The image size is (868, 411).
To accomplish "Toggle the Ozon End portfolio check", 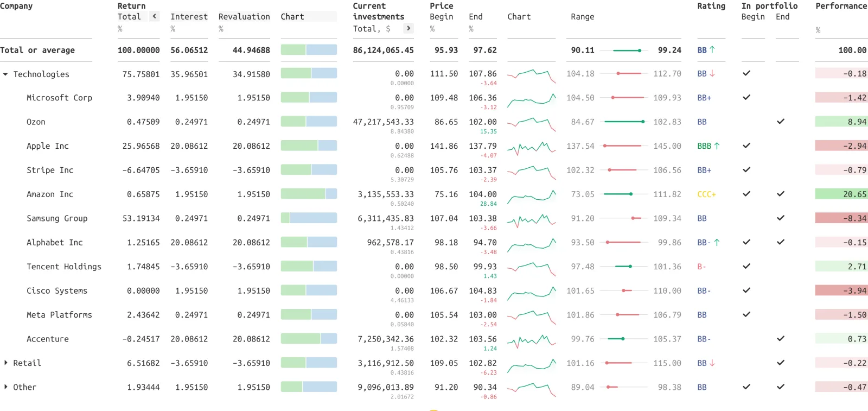I will 781,122.
